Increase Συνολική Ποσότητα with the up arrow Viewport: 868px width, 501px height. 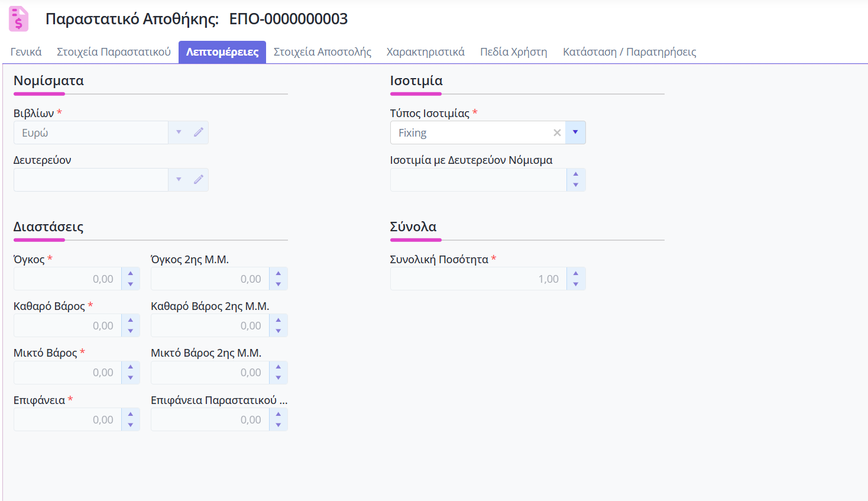576,273
